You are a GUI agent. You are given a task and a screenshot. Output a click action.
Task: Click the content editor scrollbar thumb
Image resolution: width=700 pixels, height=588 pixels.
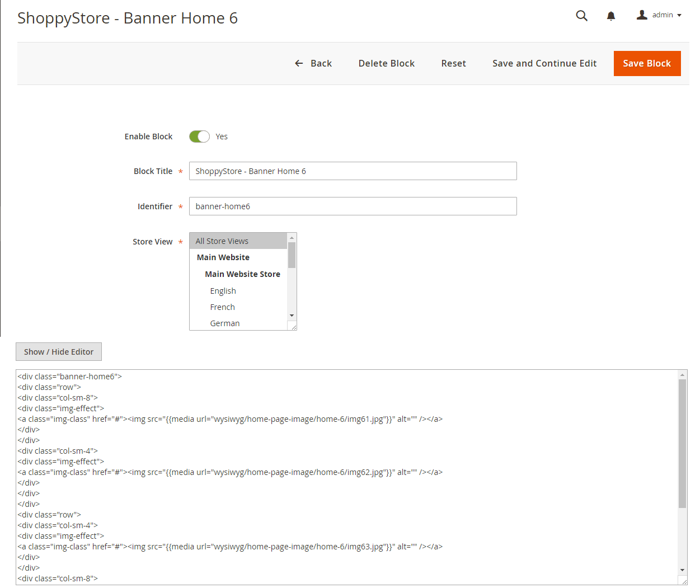pos(682,444)
